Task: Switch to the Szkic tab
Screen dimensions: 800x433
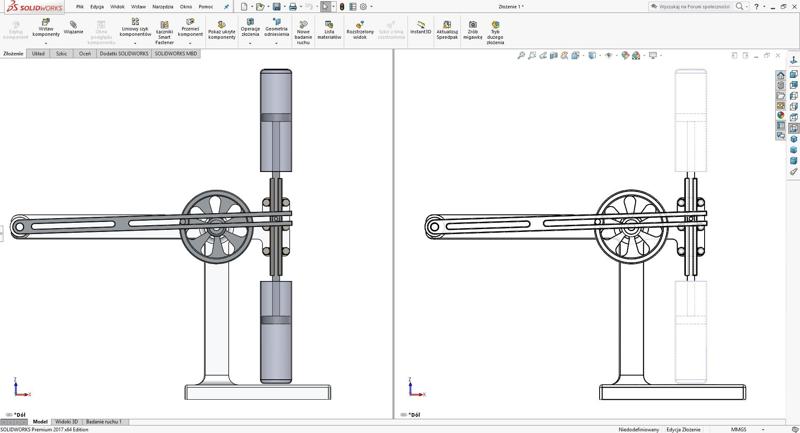Action: (62, 53)
